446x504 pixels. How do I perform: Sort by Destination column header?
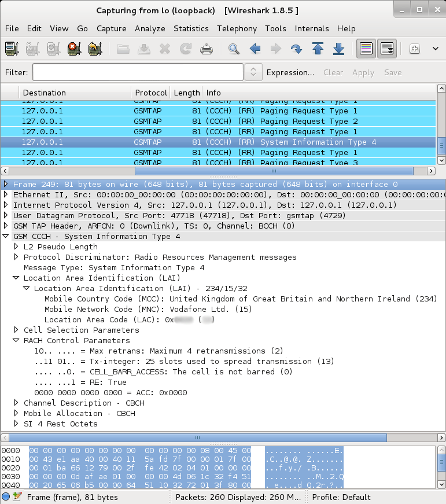(75, 93)
